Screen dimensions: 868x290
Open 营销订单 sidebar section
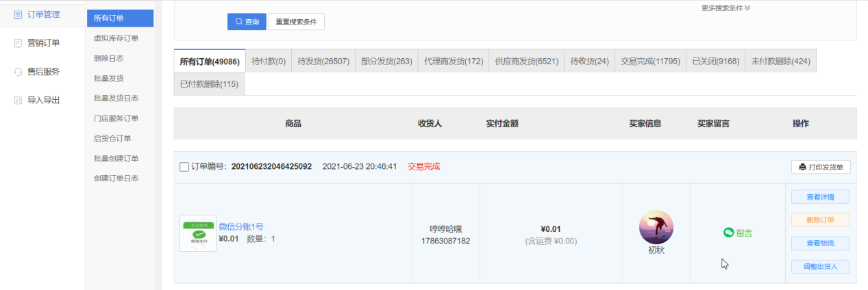[x=42, y=43]
